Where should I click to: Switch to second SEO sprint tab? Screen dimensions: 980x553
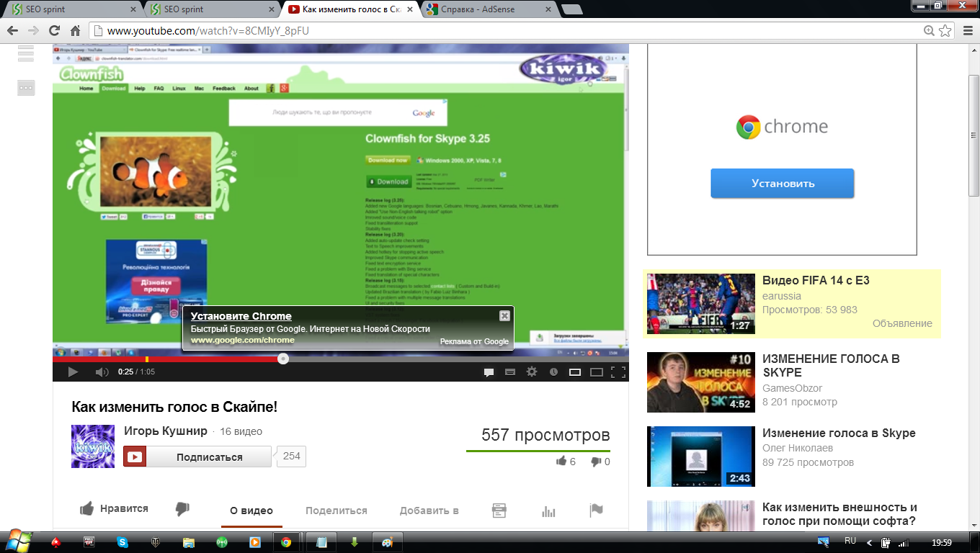(211, 9)
